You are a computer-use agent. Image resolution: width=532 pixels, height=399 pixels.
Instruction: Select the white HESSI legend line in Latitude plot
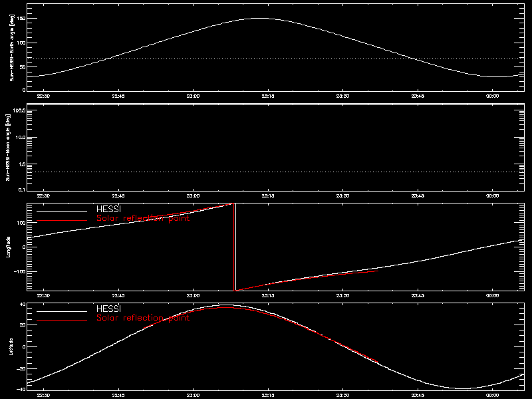pyautogui.click(x=62, y=311)
